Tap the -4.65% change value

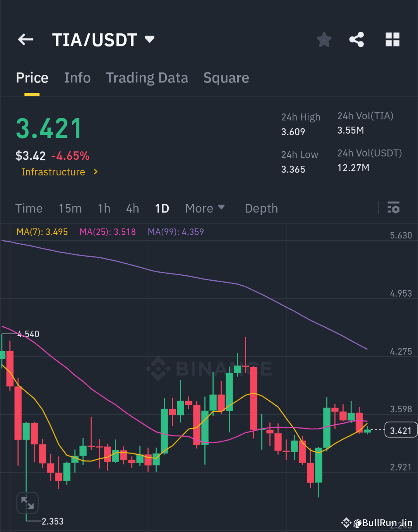[70, 156]
